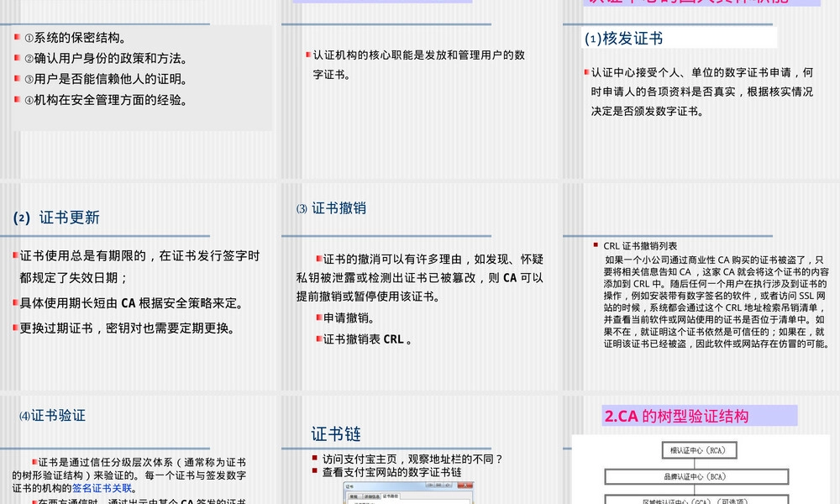The height and width of the screenshot is (504, 840).
Task: Click the bullet ③用户是否能信赖他人的证明。
Action: point(106,79)
